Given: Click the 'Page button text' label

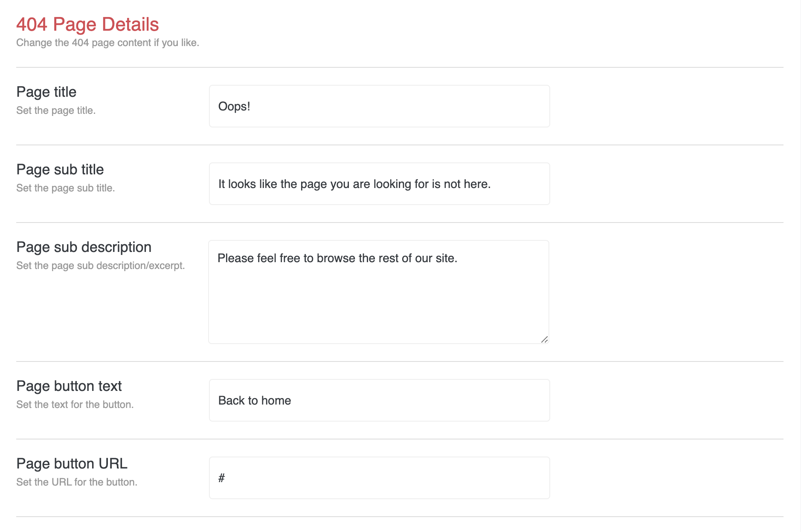Looking at the screenshot, I should (69, 386).
